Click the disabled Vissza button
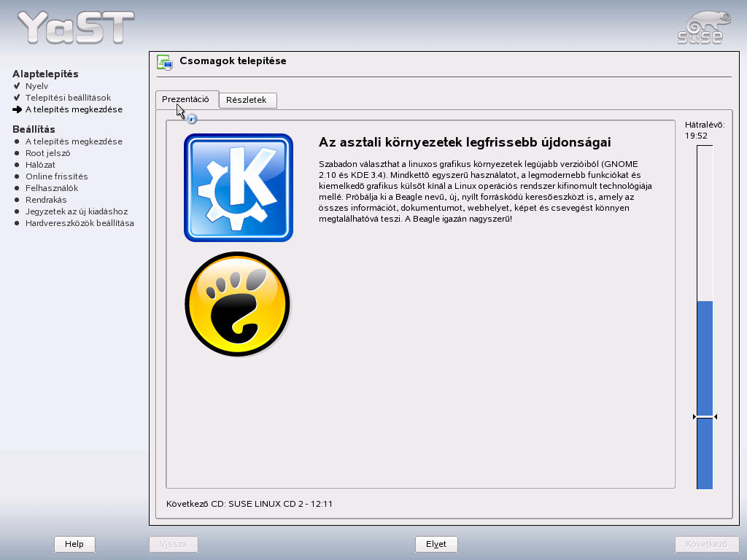The width and height of the screenshot is (747, 560). pyautogui.click(x=173, y=544)
